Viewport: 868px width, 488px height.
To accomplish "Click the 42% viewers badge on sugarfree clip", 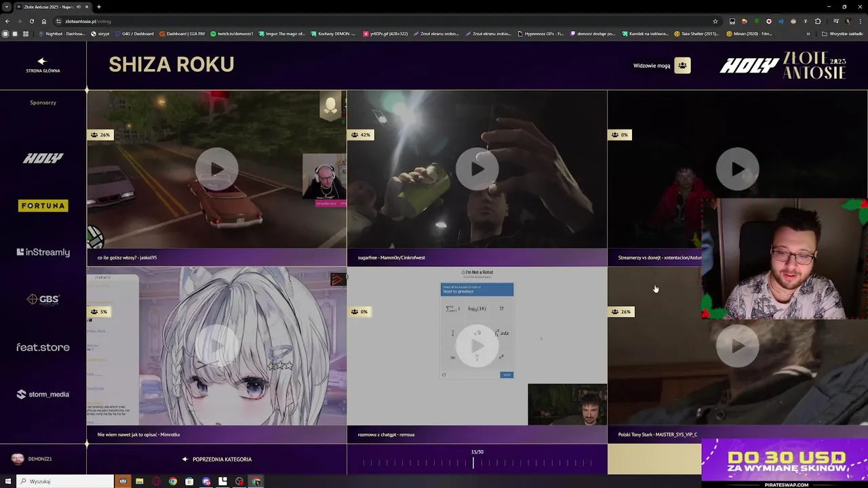I will coord(360,135).
